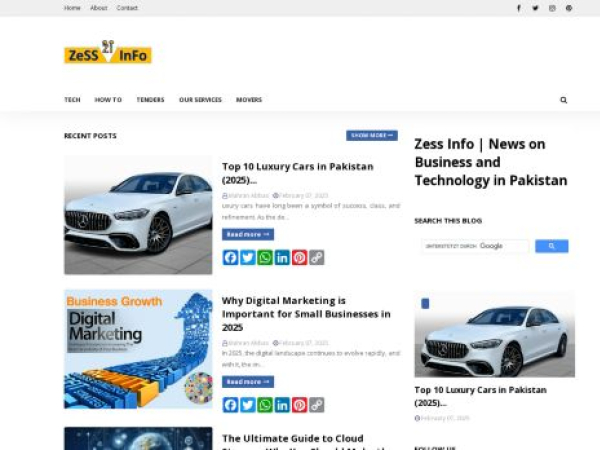This screenshot has width=600, height=450.
Task: Share Digital Marketing post on WhatsApp
Action: pos(265,405)
